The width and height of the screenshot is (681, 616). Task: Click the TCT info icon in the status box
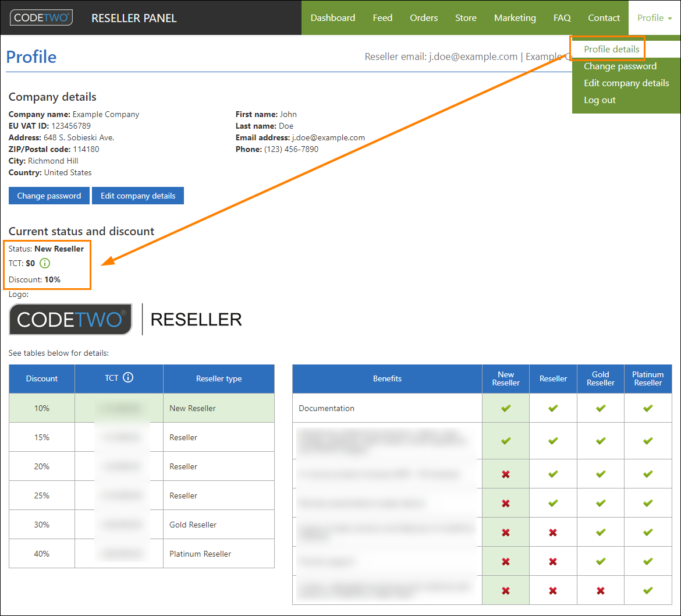(44, 263)
